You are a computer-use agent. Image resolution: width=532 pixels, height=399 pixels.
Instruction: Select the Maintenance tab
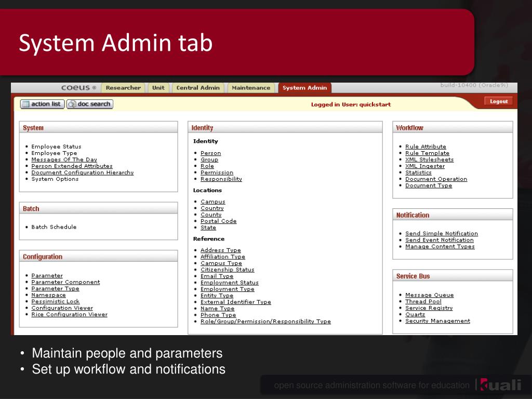251,87
